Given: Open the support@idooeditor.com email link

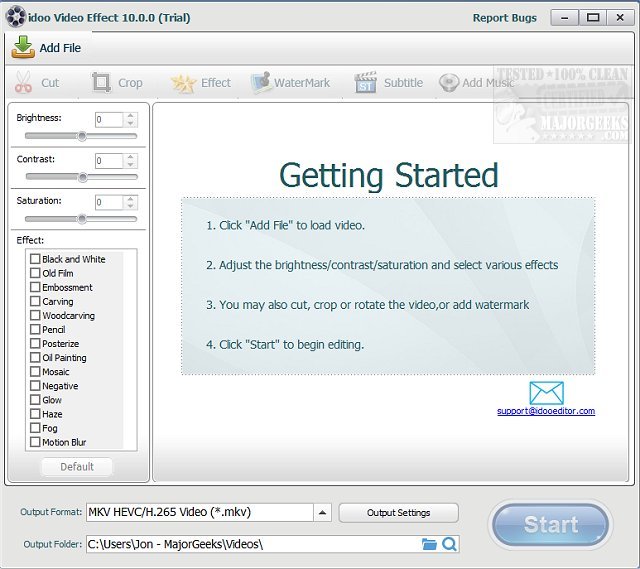Looking at the screenshot, I should tap(546, 411).
